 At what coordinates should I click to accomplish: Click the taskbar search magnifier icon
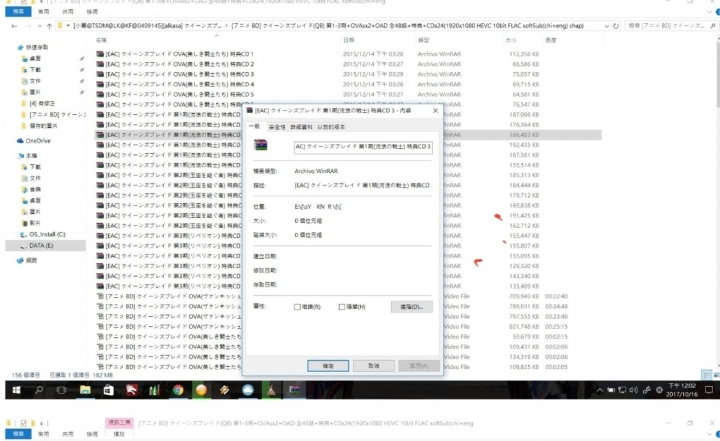click(x=39, y=390)
